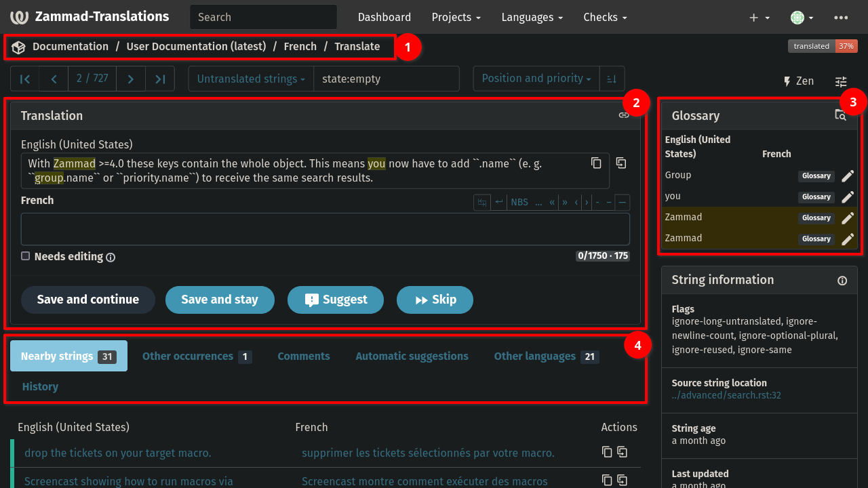Open the Projects dropdown menu
This screenshot has width=868, height=488.
(x=456, y=18)
